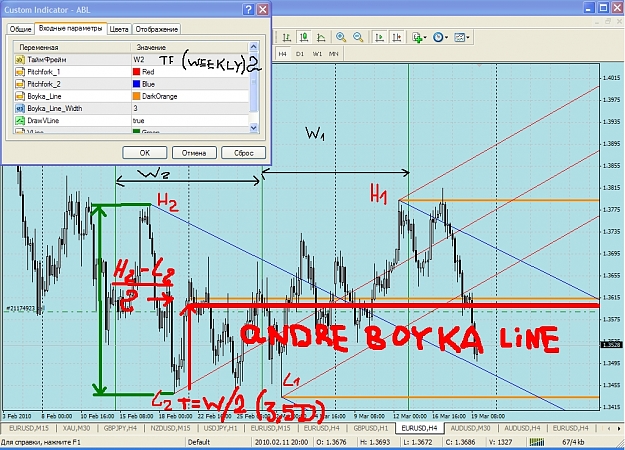Image resolution: width=625 pixels, height=450 pixels.
Task: Confirm the dialog with OK
Action: coord(145,153)
